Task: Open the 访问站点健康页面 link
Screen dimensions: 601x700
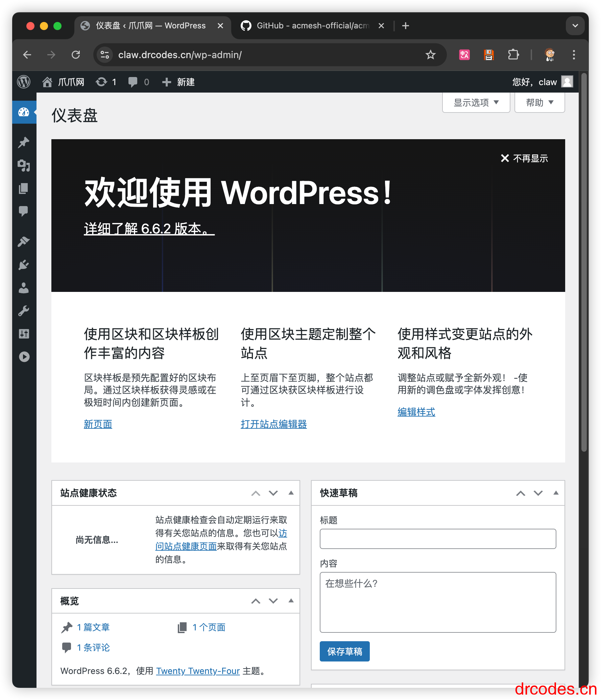Action: (186, 546)
